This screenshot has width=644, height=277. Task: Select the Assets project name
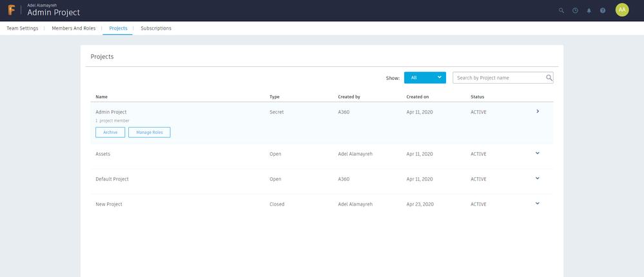(102, 154)
